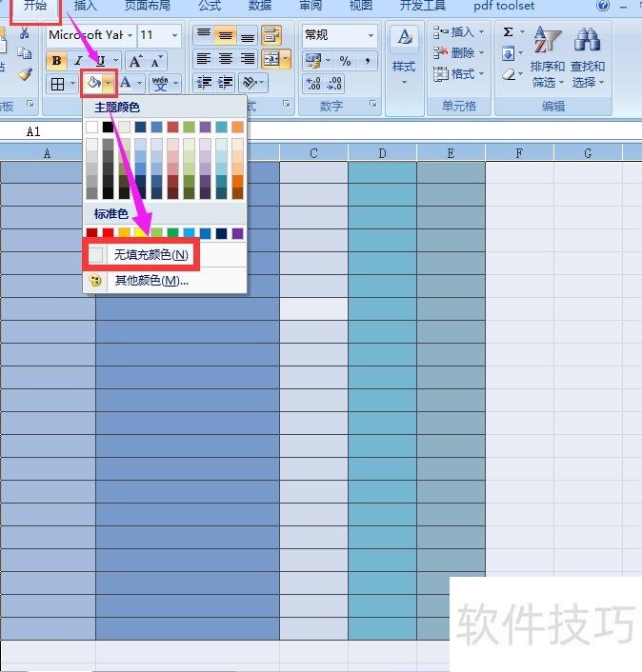Pick the yellow standard color swatch
The image size is (642, 672).
click(x=141, y=232)
